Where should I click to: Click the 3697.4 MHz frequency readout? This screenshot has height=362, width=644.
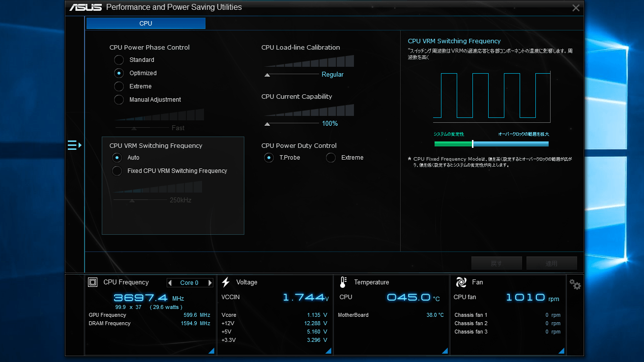point(142,298)
